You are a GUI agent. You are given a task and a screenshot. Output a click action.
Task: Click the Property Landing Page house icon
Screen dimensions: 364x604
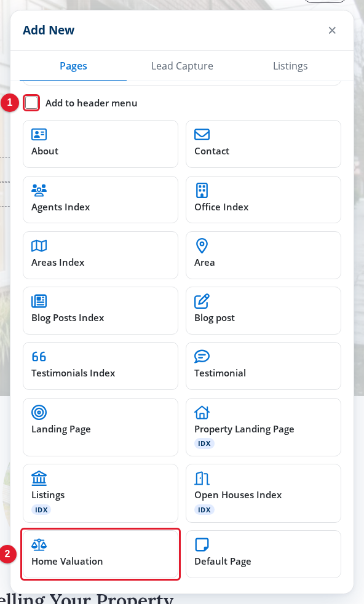coord(202,413)
